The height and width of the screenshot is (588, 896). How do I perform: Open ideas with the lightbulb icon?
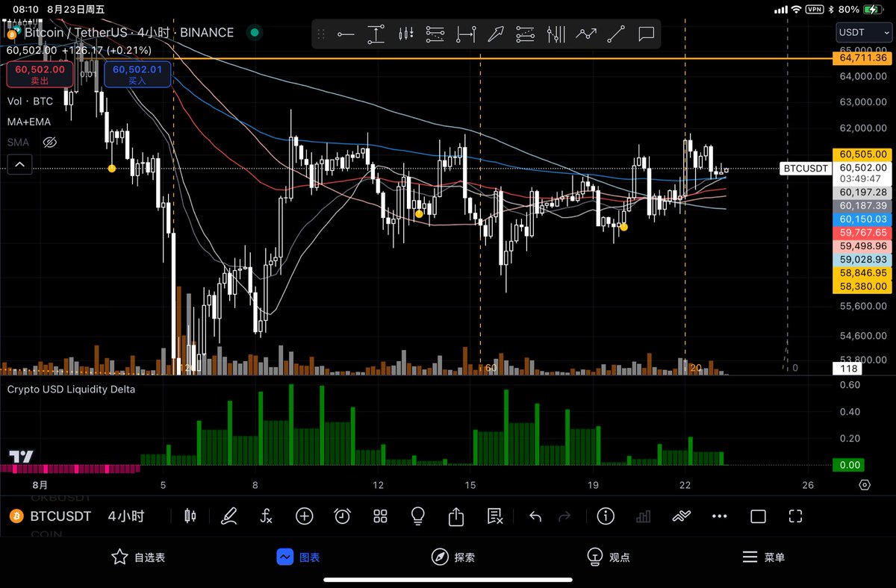(x=418, y=516)
